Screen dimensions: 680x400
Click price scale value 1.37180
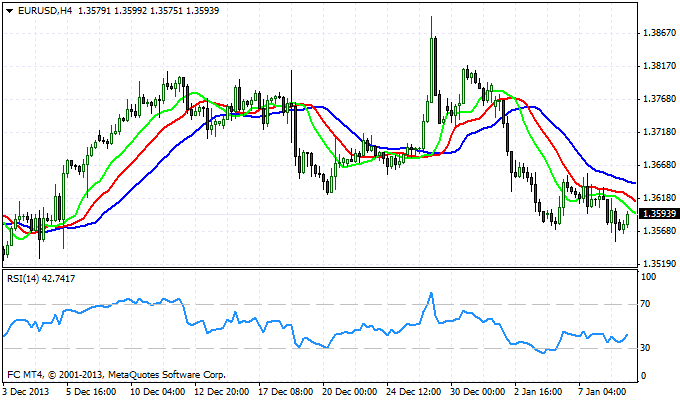click(x=660, y=132)
